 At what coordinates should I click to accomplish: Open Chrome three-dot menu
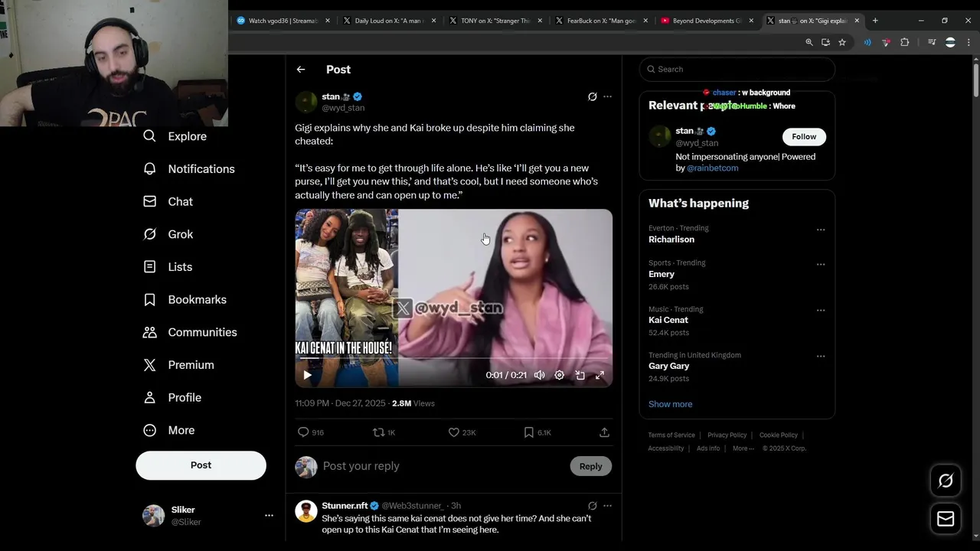[x=969, y=43]
